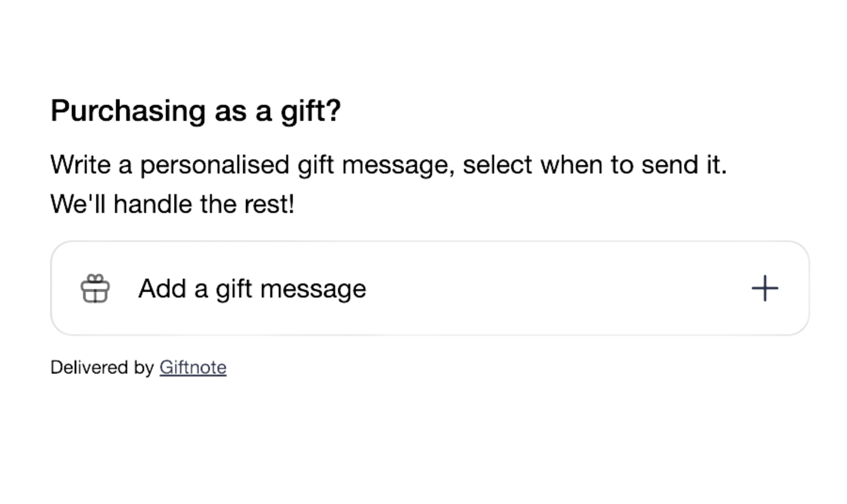Screen dimensions: 847x504
Task: Click the 'Purchasing as a gift?' heading
Action: 196,110
